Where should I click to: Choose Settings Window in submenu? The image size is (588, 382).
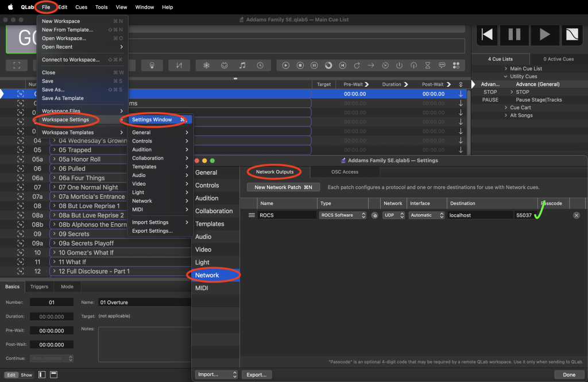point(160,119)
